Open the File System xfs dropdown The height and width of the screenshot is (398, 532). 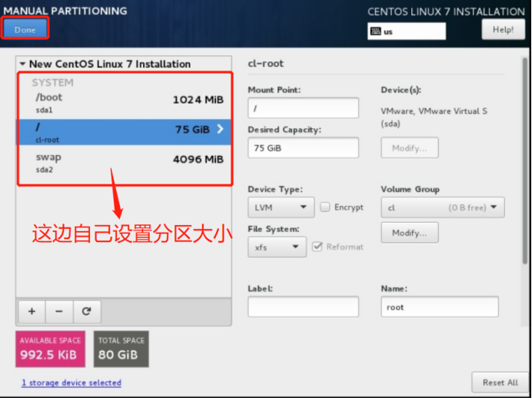point(277,247)
